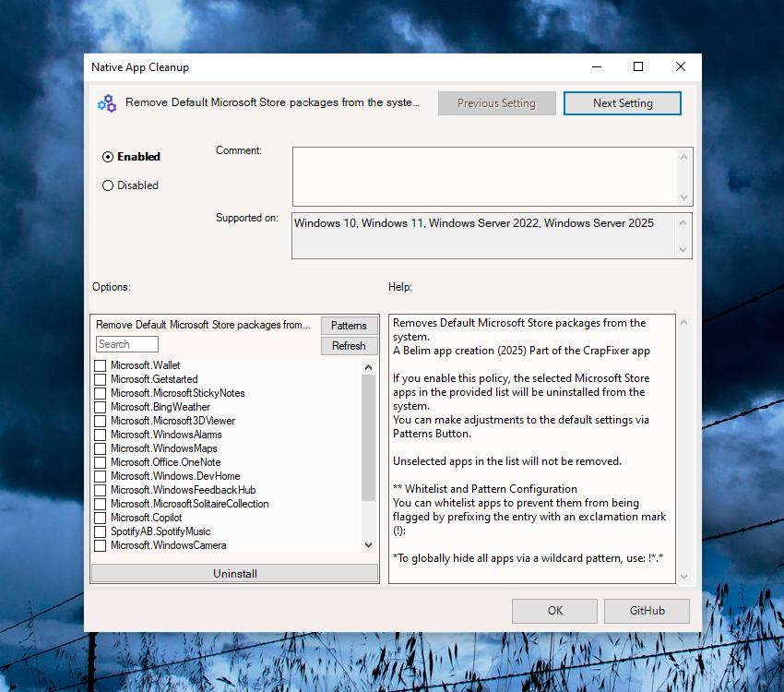
Task: Click the app list scroll up arrow
Action: tap(369, 367)
